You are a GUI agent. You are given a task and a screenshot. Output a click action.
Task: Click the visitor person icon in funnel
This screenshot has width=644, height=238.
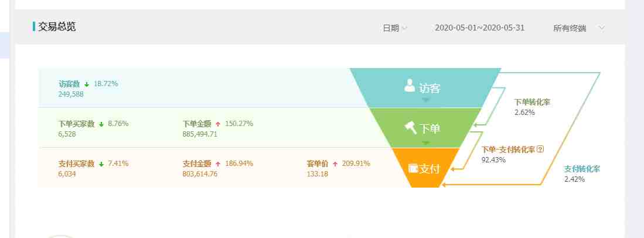coord(410,86)
